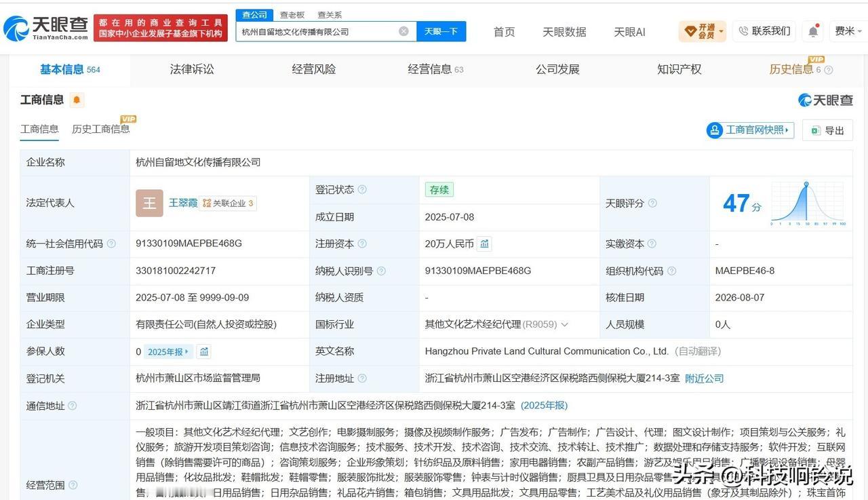Click the VIP diamond icon in 开通会员
868x500 pixels.
pos(690,31)
